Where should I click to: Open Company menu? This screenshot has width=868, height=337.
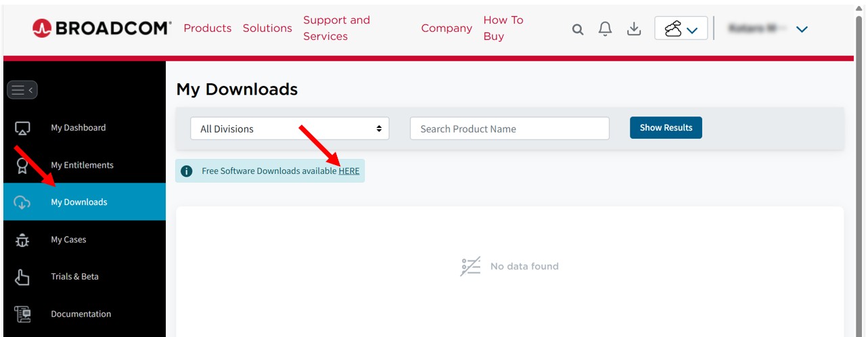[447, 28]
